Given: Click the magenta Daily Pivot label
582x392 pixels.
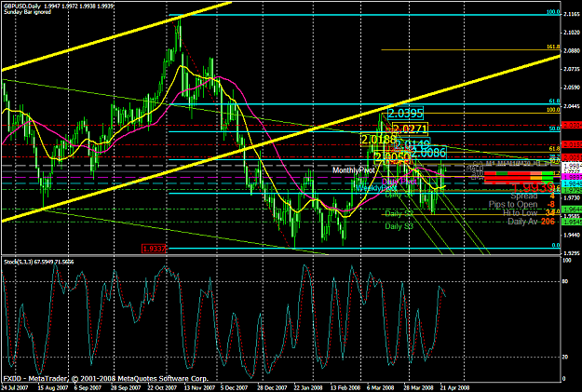Looking at the screenshot, I should tap(399, 182).
